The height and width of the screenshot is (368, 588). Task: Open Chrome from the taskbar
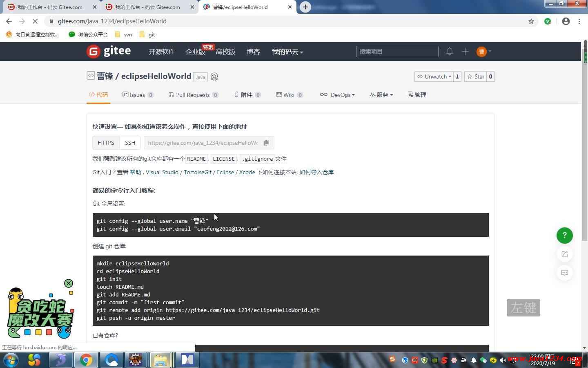pos(86,360)
